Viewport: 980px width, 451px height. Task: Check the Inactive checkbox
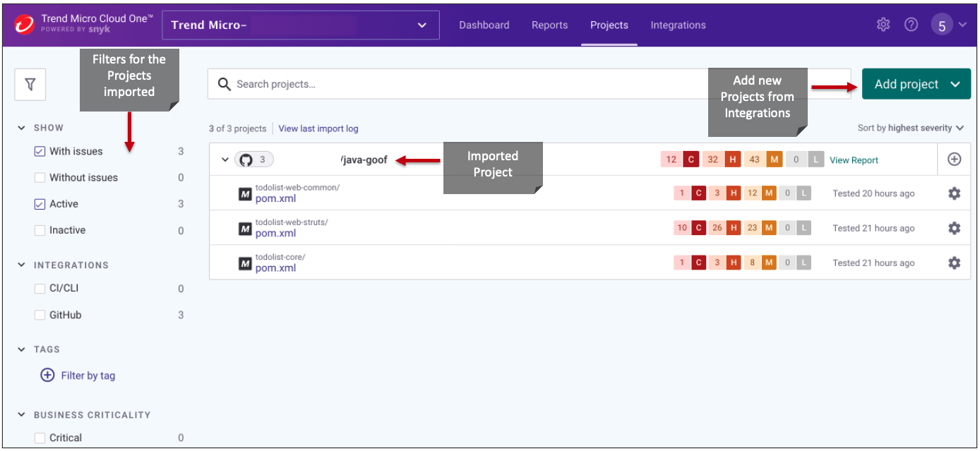40,231
